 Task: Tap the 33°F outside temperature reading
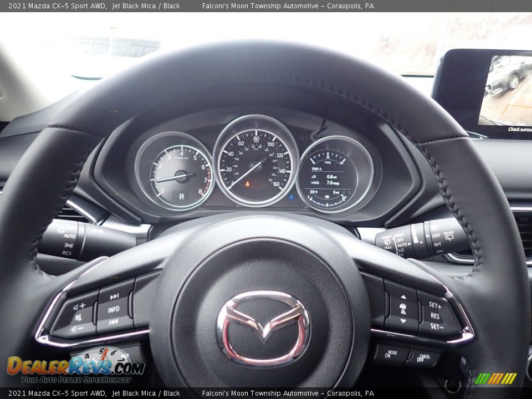pyautogui.click(x=313, y=192)
